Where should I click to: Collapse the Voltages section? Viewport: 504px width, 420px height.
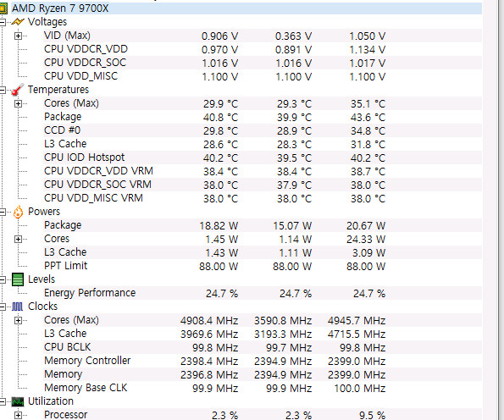point(3,22)
